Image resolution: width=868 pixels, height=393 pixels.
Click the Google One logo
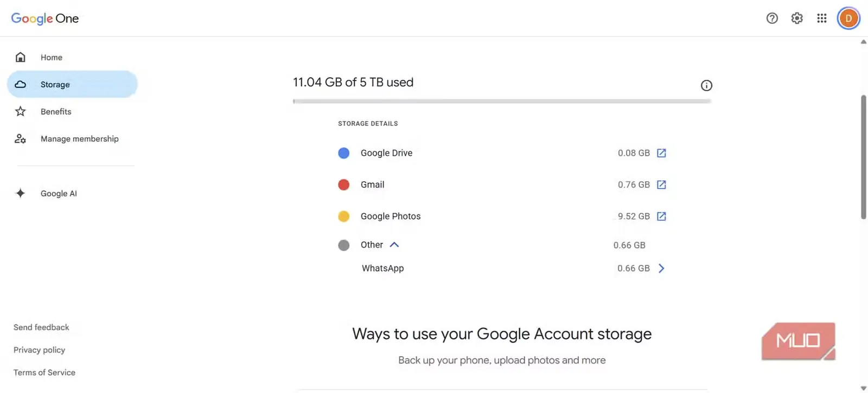point(45,18)
